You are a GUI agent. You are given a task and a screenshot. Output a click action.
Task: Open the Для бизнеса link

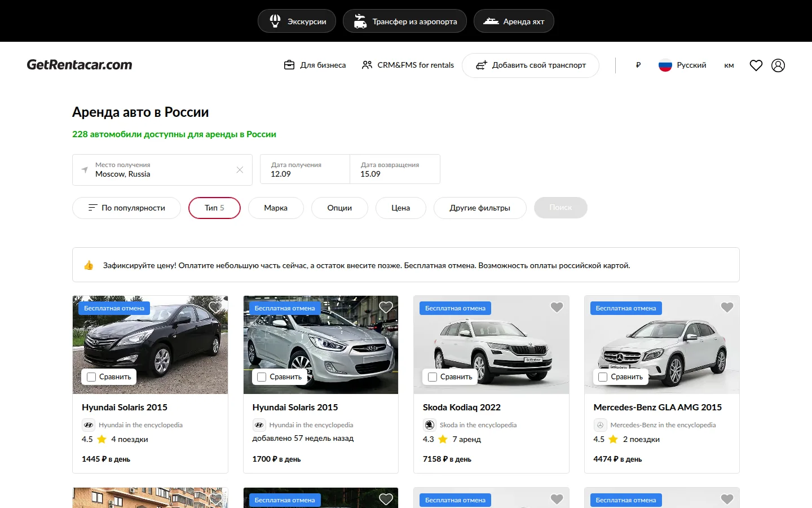[315, 65]
